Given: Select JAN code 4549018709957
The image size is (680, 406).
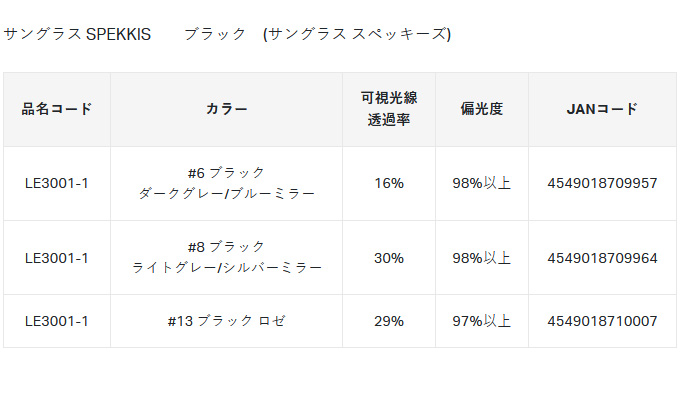Looking at the screenshot, I should point(602,183).
